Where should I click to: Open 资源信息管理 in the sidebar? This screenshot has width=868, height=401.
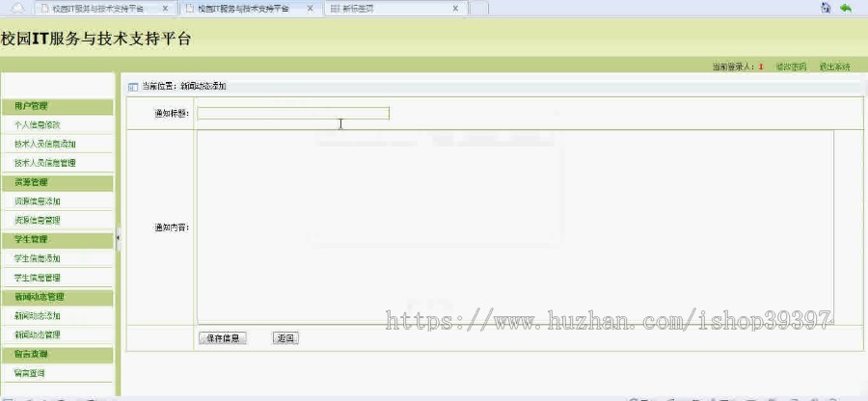(x=37, y=220)
